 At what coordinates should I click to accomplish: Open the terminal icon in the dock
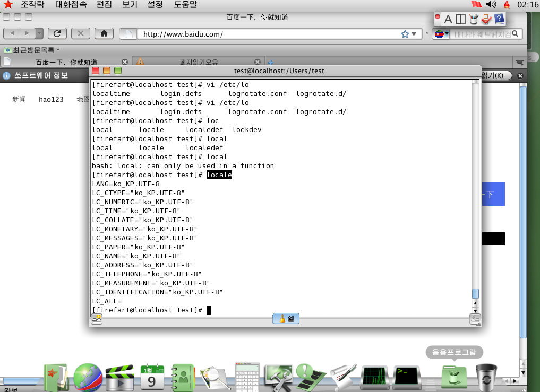406,378
